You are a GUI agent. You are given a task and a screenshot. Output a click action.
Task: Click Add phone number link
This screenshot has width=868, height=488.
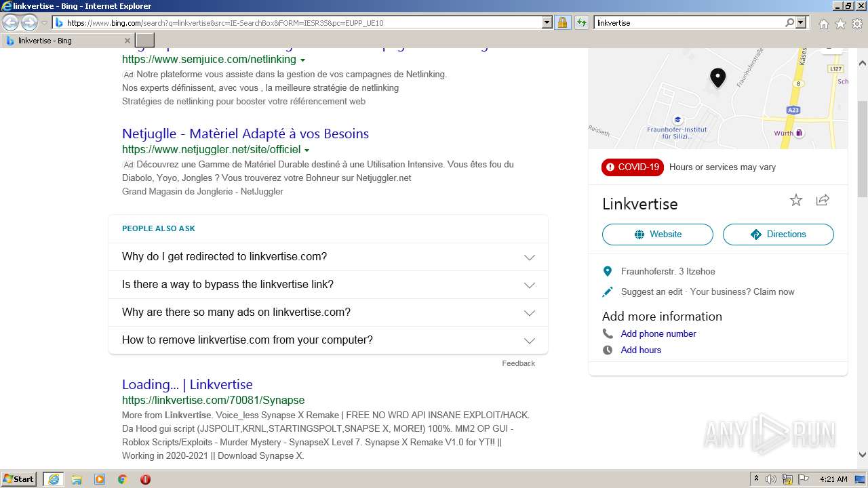658,333
